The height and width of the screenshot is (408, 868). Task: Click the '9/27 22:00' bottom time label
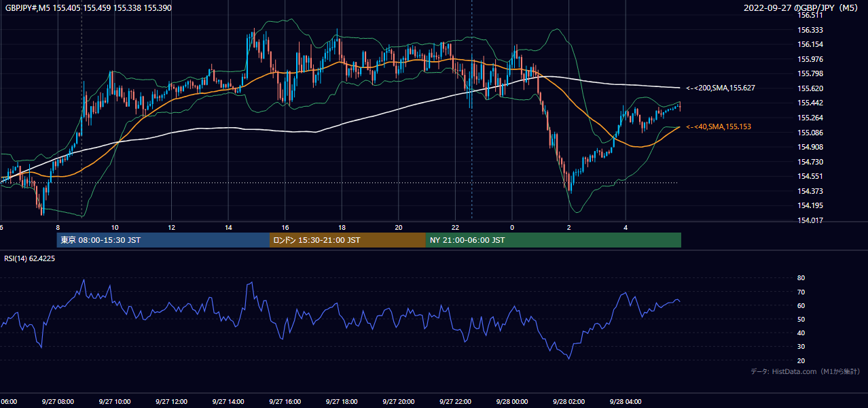[454, 402]
